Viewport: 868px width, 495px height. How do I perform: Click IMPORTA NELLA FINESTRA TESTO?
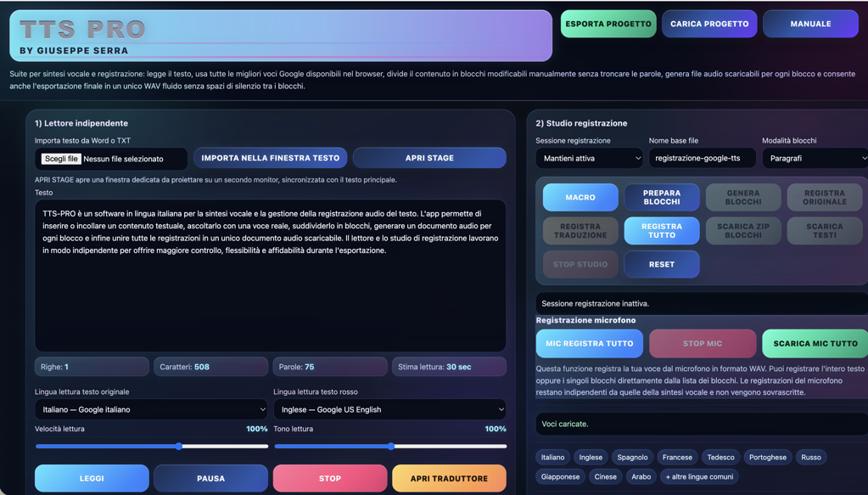click(x=270, y=158)
